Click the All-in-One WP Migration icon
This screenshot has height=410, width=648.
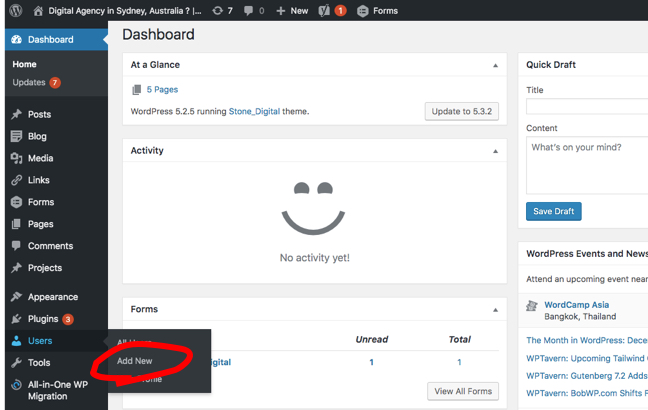(16, 384)
